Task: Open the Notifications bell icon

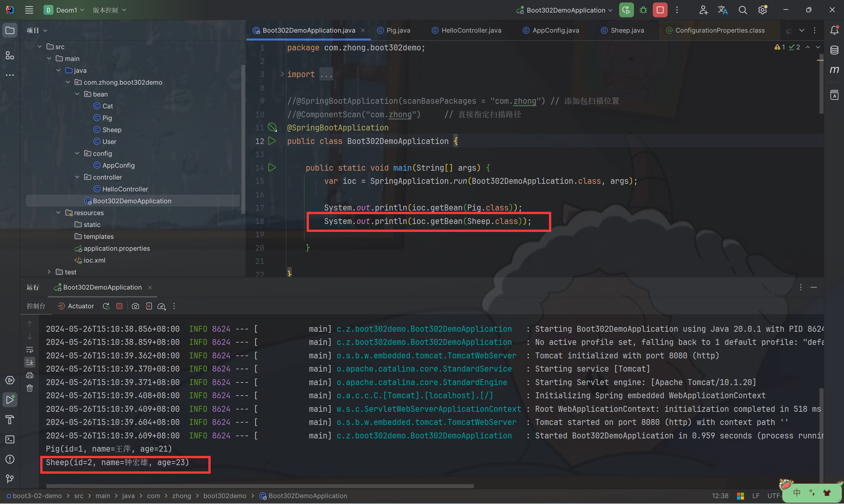Action: point(834,30)
